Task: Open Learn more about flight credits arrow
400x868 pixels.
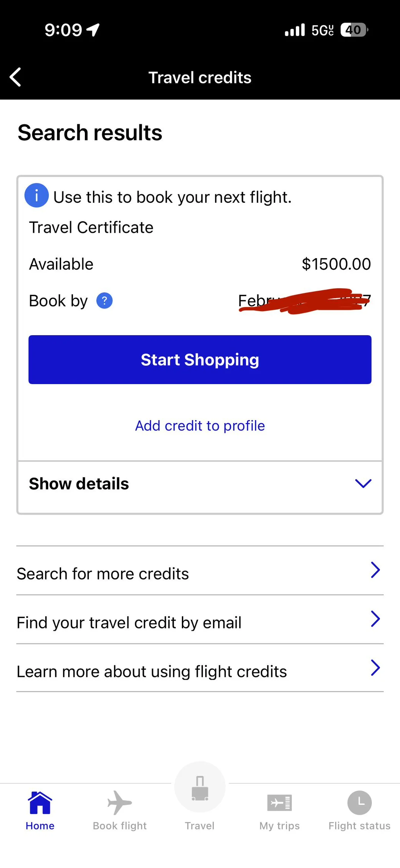Action: click(375, 668)
